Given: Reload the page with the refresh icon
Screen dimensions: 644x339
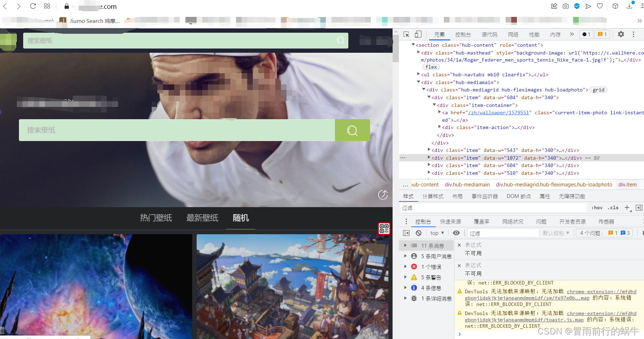Looking at the screenshot, I should click(x=33, y=6).
